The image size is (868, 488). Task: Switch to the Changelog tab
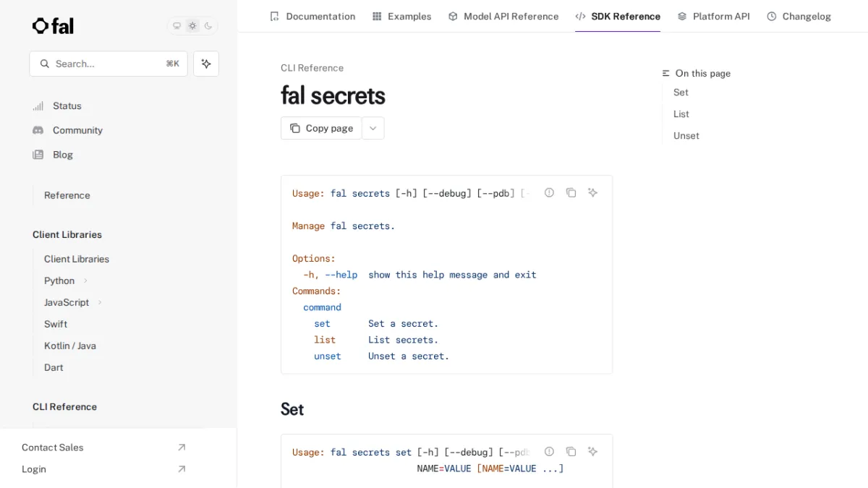pos(799,16)
